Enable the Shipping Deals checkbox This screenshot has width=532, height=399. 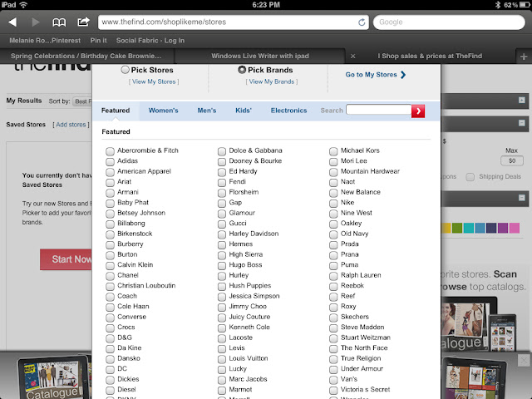[470, 176]
